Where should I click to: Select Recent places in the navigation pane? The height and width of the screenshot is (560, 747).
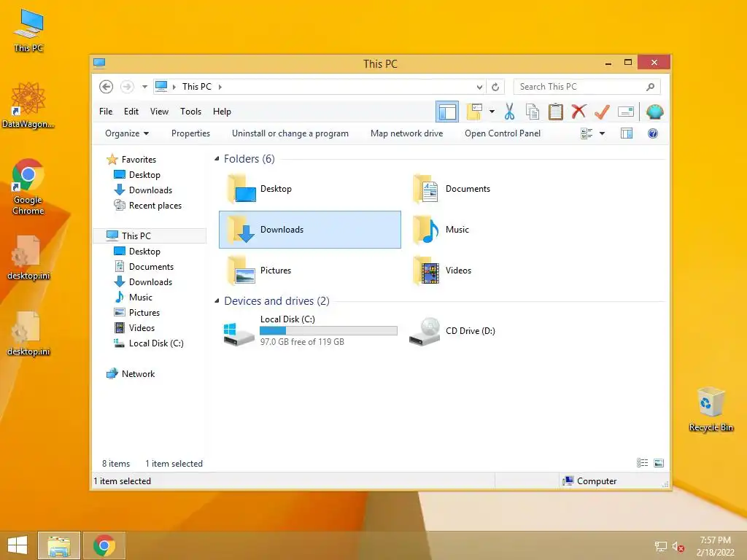tap(148, 205)
